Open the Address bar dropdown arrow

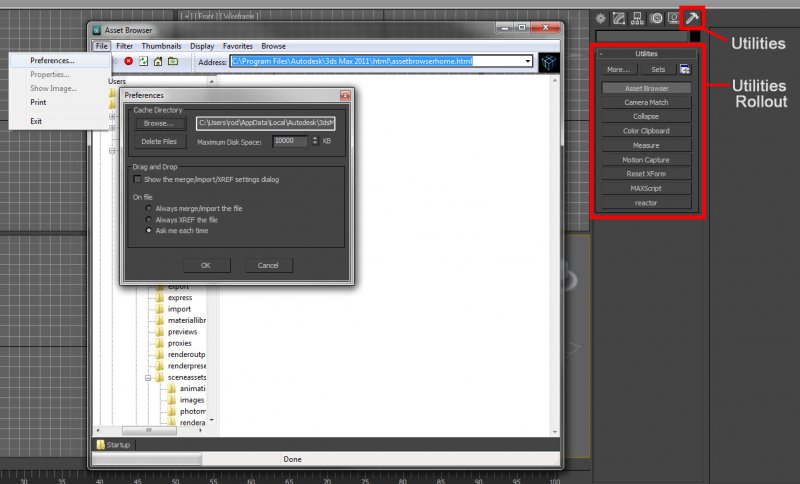click(x=528, y=61)
